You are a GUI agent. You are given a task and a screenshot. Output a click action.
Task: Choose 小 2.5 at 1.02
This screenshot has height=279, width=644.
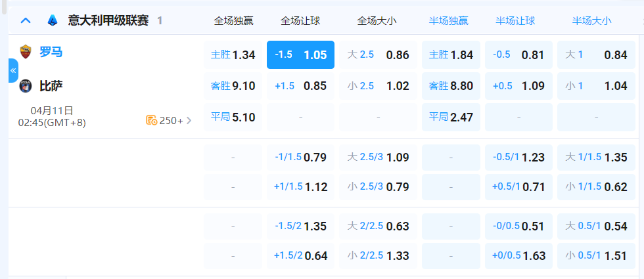(379, 86)
